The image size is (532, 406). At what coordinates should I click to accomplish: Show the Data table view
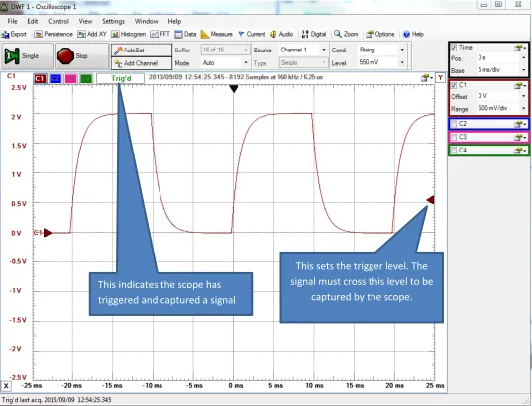point(185,34)
